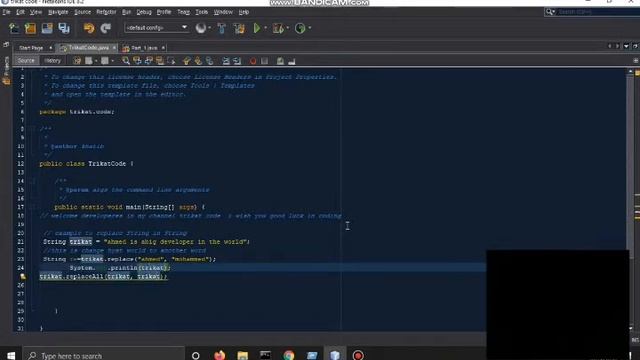The height and width of the screenshot is (360, 640).
Task: Click the Next Bookmark icon
Action: [198, 61]
